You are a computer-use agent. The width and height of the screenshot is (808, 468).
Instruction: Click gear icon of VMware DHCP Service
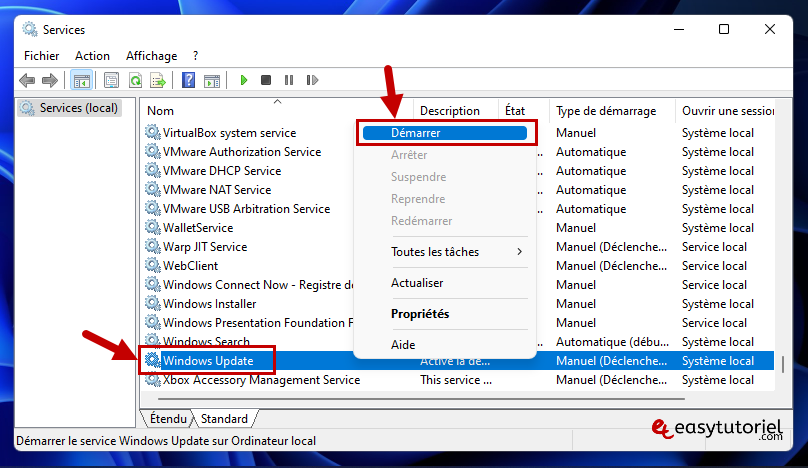tap(153, 171)
